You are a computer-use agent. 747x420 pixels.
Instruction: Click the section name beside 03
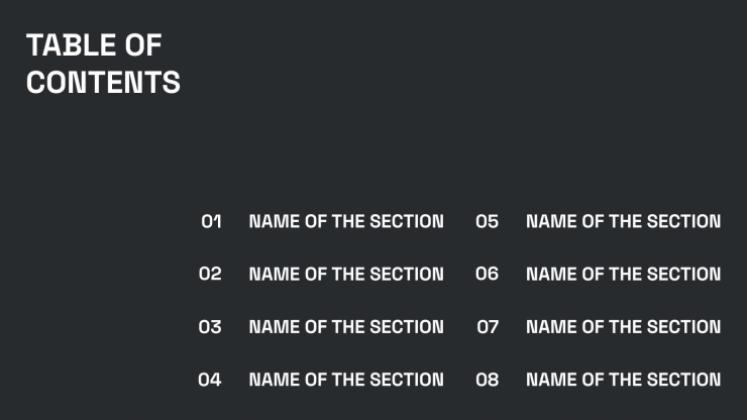coord(346,327)
